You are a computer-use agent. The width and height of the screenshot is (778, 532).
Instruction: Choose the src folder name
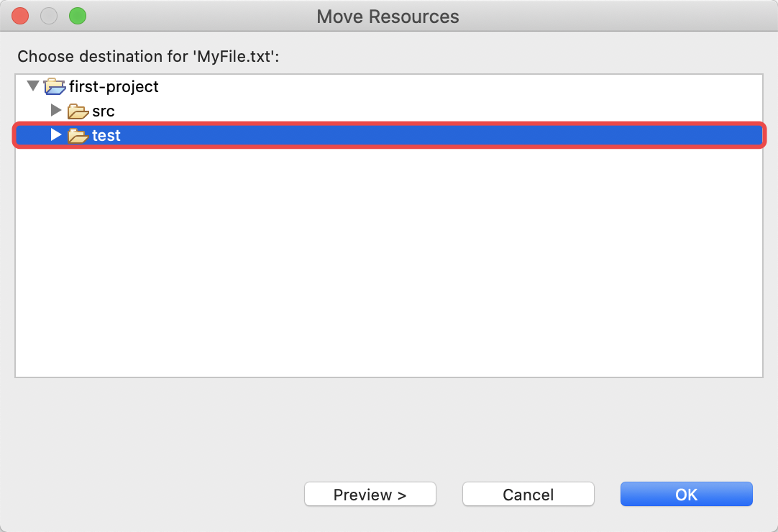(104, 111)
